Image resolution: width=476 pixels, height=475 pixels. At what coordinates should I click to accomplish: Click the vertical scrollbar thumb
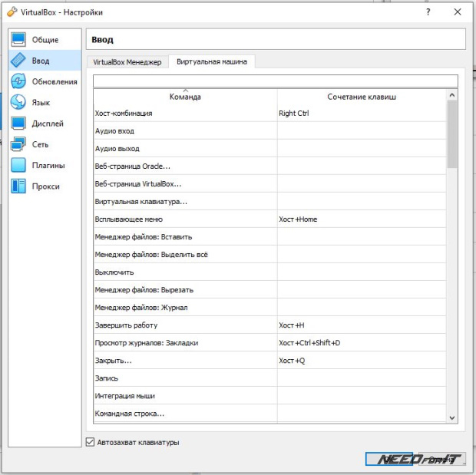[x=451, y=134]
